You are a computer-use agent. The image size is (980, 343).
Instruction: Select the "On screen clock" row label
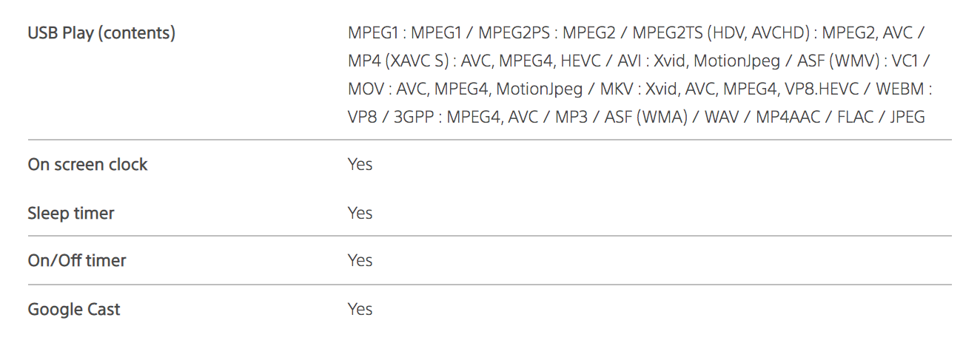click(87, 165)
